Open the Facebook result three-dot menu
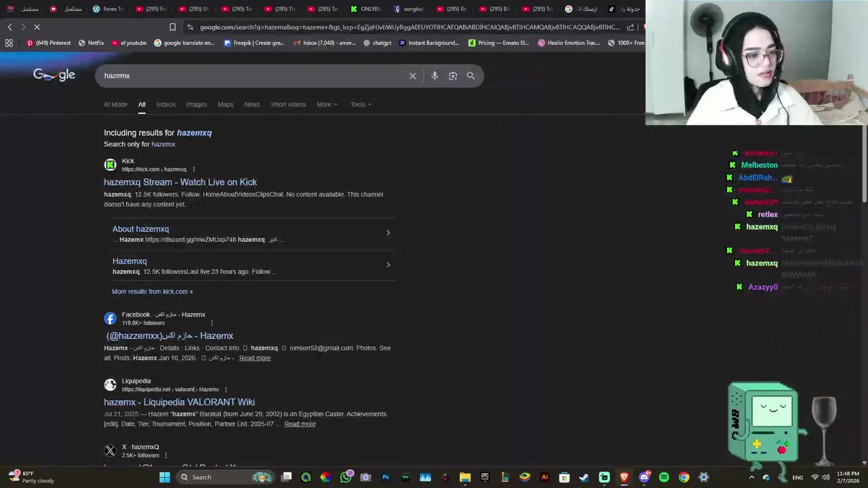 [212, 323]
